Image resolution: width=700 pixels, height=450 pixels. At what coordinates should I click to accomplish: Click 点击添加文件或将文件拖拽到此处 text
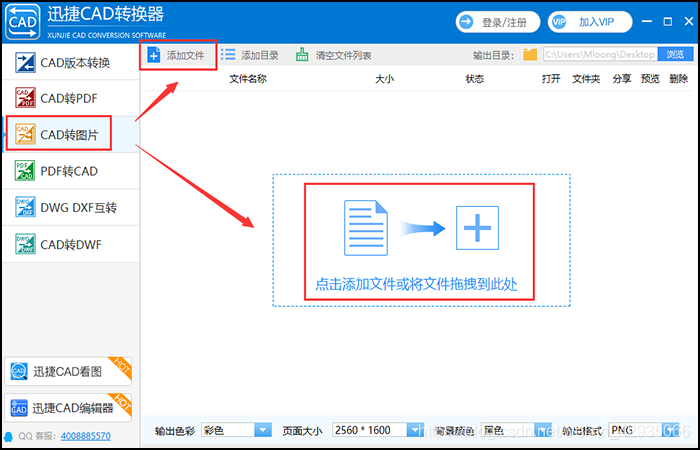point(416,284)
